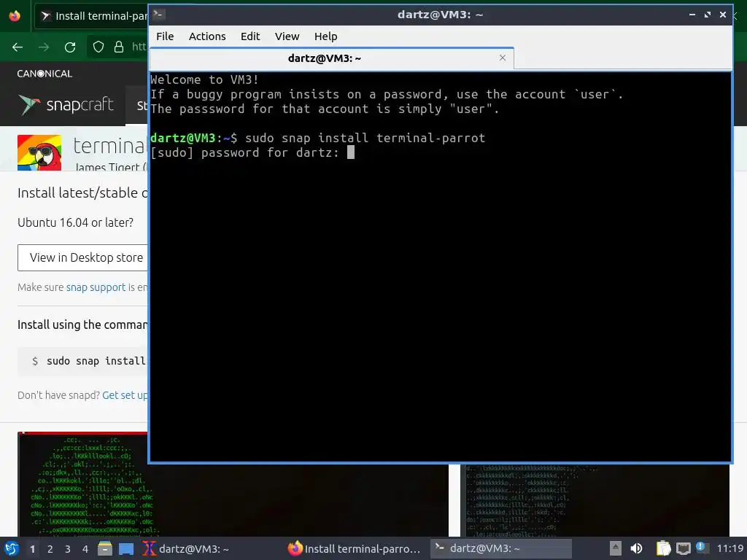Viewport: 747px width, 560px height.
Task: Open the View menu in the terminal
Action: (287, 36)
